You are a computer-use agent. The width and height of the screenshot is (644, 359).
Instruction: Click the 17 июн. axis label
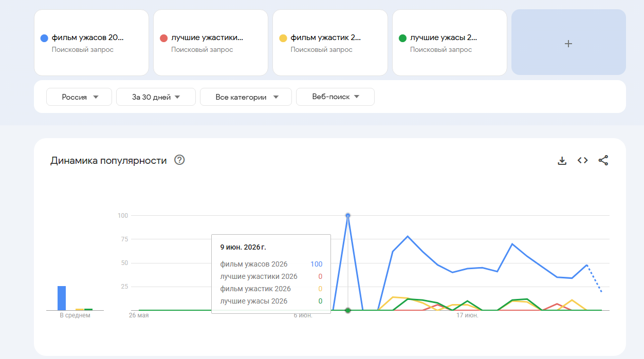click(x=467, y=315)
